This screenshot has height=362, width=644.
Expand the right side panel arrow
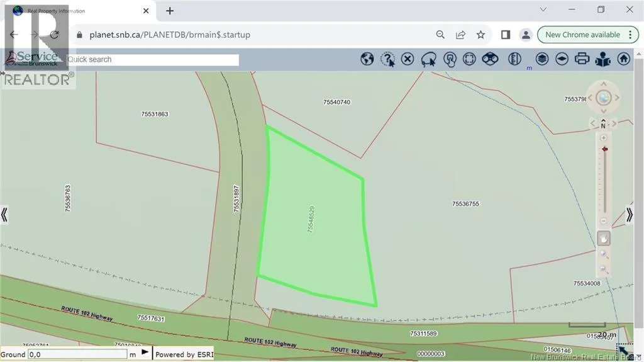point(630,215)
